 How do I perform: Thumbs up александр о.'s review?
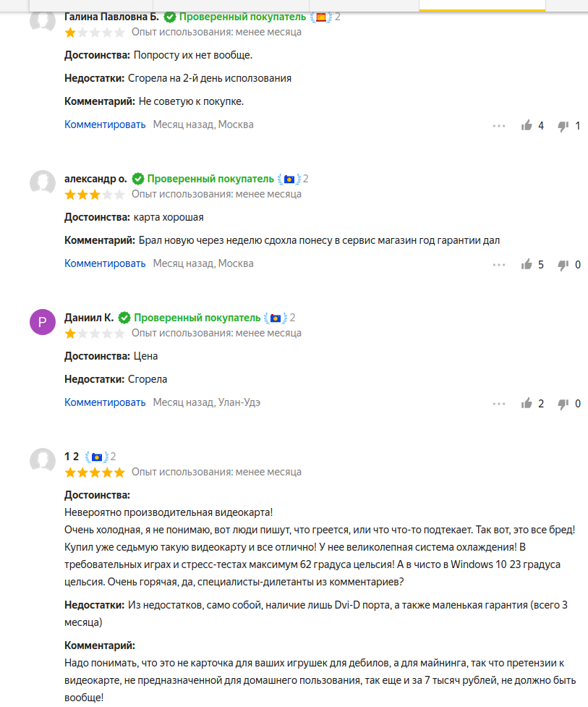[x=527, y=265]
